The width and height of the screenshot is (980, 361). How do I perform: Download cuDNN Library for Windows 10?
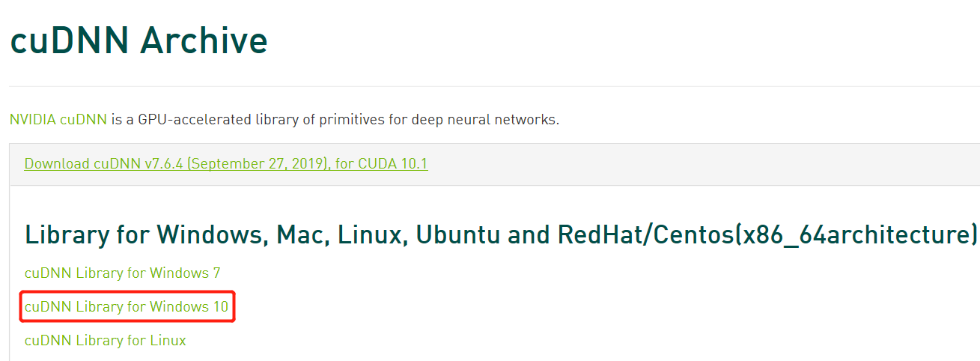coord(127,306)
